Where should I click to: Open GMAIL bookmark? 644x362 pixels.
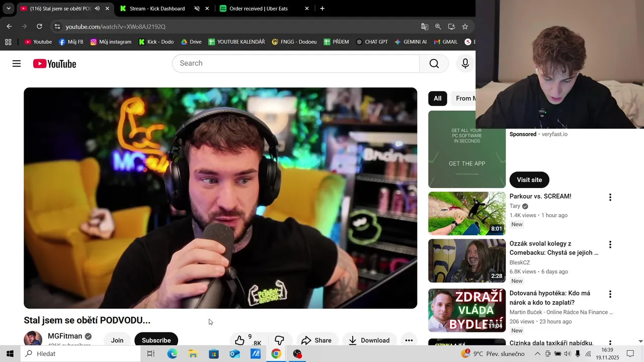446,42
